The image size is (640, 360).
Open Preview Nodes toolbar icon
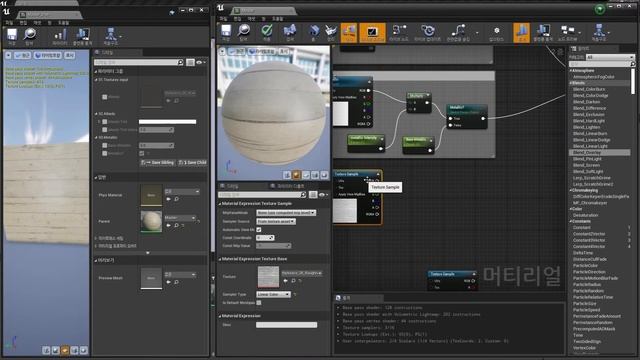tap(567, 33)
